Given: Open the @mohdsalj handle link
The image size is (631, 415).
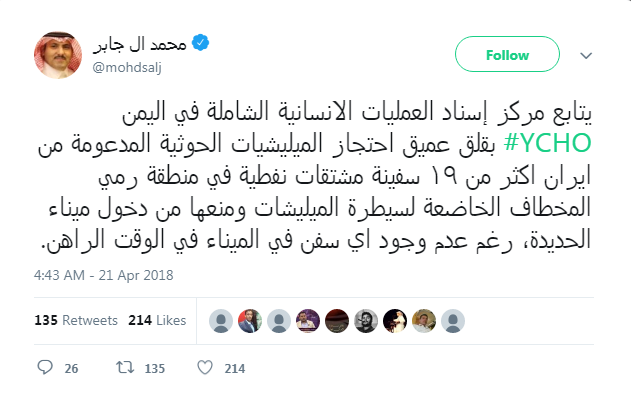Looking at the screenshot, I should [127, 67].
